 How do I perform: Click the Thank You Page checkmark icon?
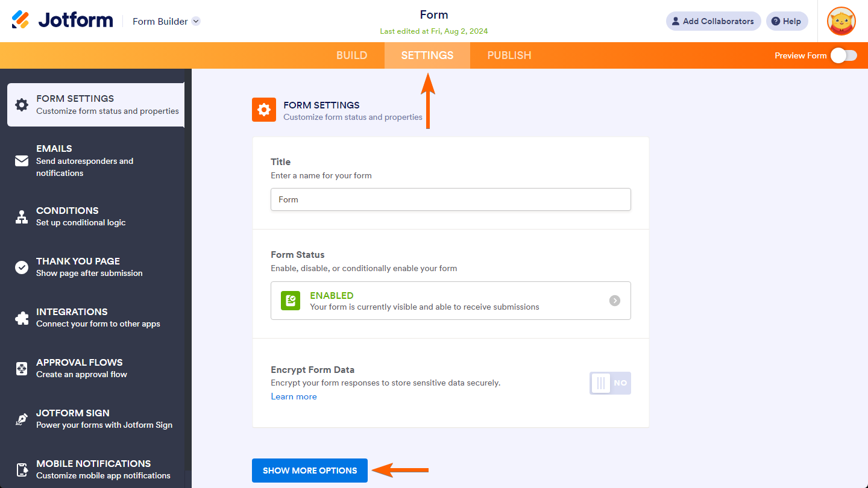coord(22,267)
